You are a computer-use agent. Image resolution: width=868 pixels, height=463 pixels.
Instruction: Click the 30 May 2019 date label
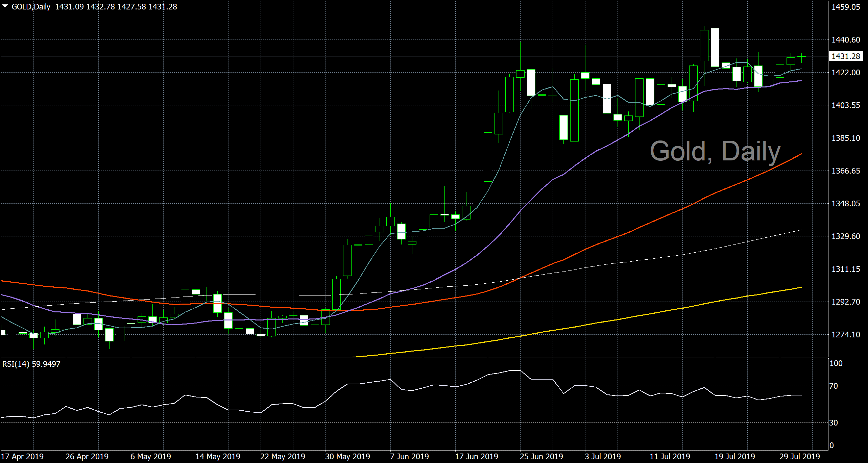click(x=347, y=457)
